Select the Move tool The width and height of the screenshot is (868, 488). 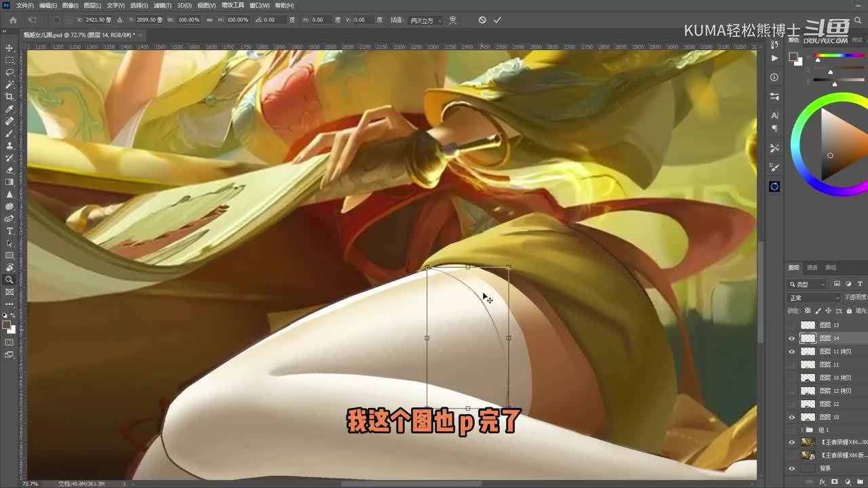9,48
